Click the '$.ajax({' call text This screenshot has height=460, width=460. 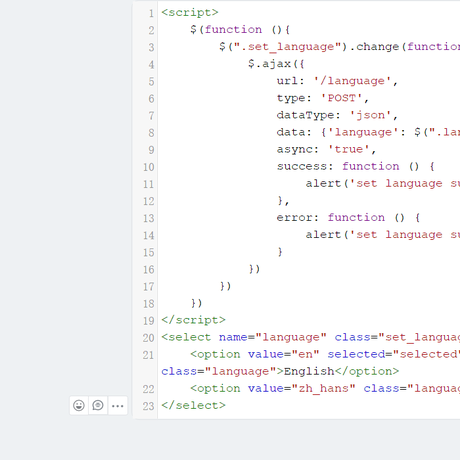click(x=276, y=64)
